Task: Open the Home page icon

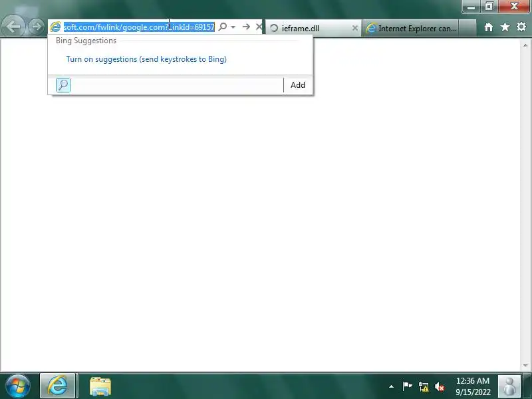Action: point(489,27)
